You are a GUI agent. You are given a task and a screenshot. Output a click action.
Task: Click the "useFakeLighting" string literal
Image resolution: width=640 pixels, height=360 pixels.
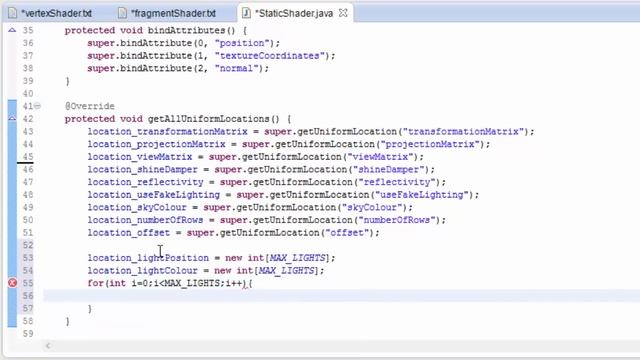tap(422, 195)
